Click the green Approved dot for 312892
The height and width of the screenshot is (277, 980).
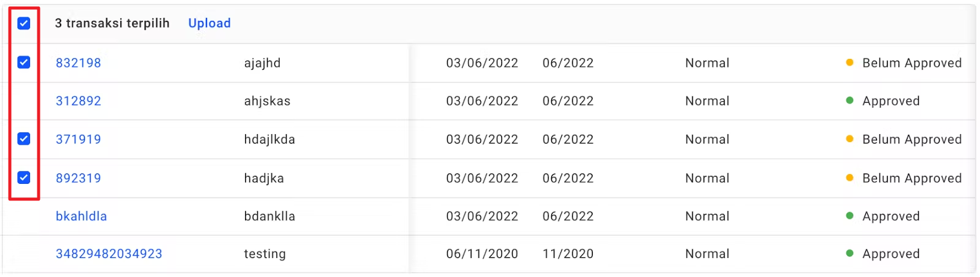click(x=850, y=101)
